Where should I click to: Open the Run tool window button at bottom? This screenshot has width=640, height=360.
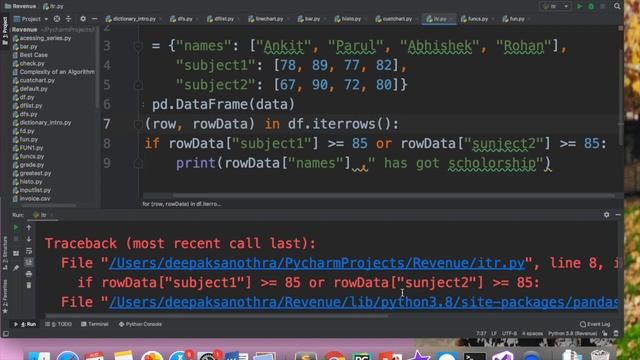(25, 324)
